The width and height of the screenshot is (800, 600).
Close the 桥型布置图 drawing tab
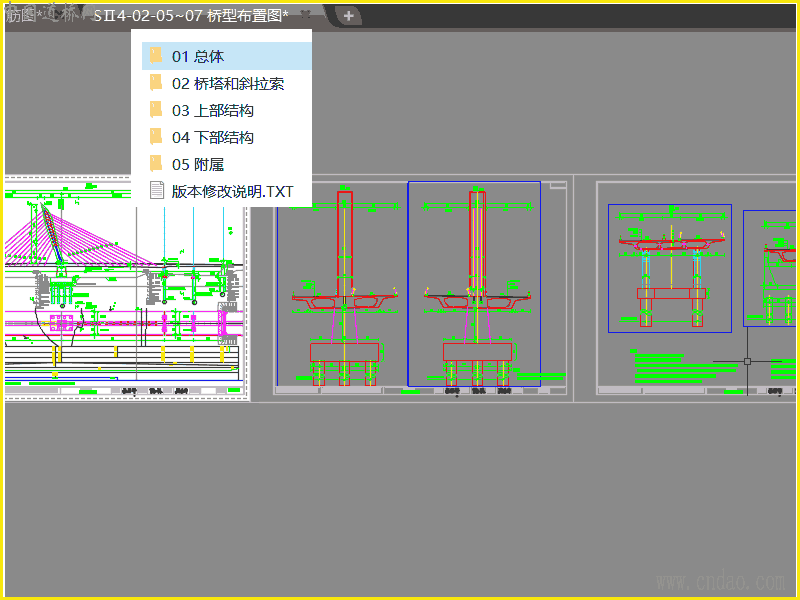[305, 15]
